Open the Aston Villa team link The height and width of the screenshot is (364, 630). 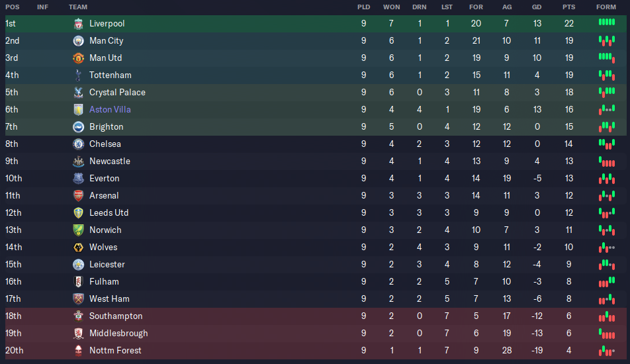pyautogui.click(x=110, y=110)
